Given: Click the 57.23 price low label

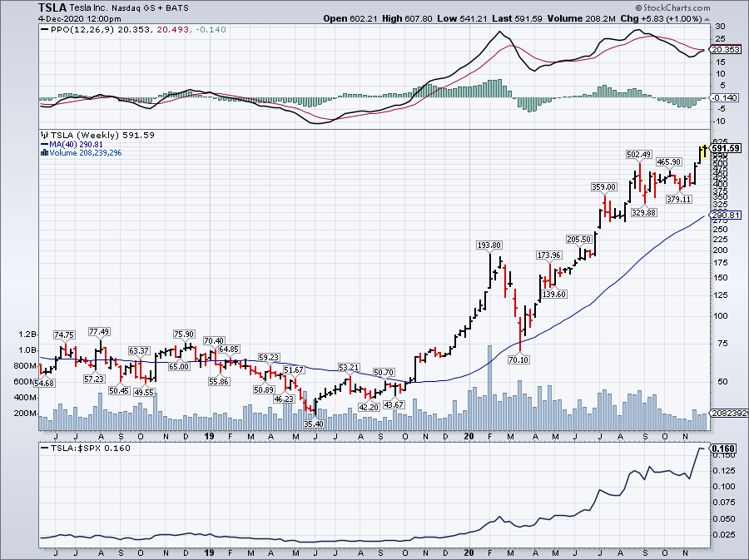Looking at the screenshot, I should click(94, 379).
